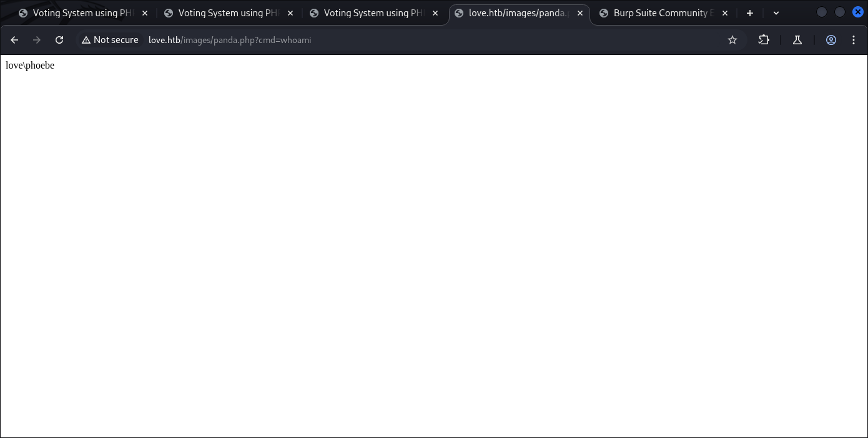Expand the tab search dropdown arrow

(776, 13)
